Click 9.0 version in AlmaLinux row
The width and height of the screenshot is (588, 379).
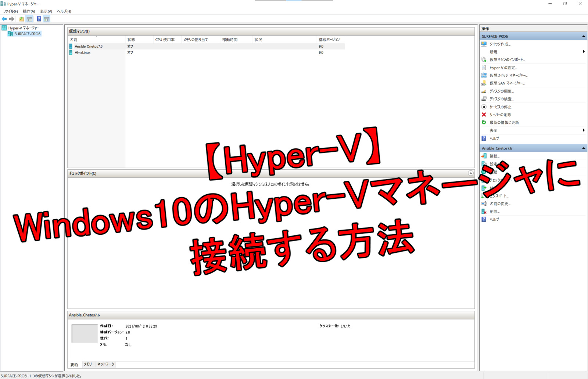click(321, 53)
